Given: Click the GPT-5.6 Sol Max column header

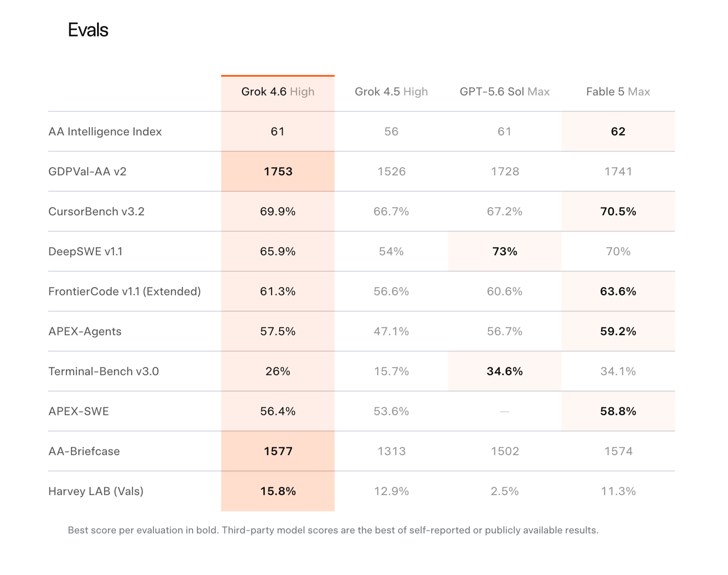Looking at the screenshot, I should coord(505,91).
